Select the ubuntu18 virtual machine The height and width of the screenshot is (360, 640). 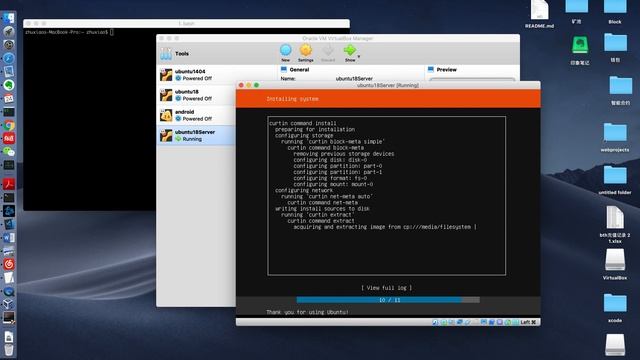[197, 95]
